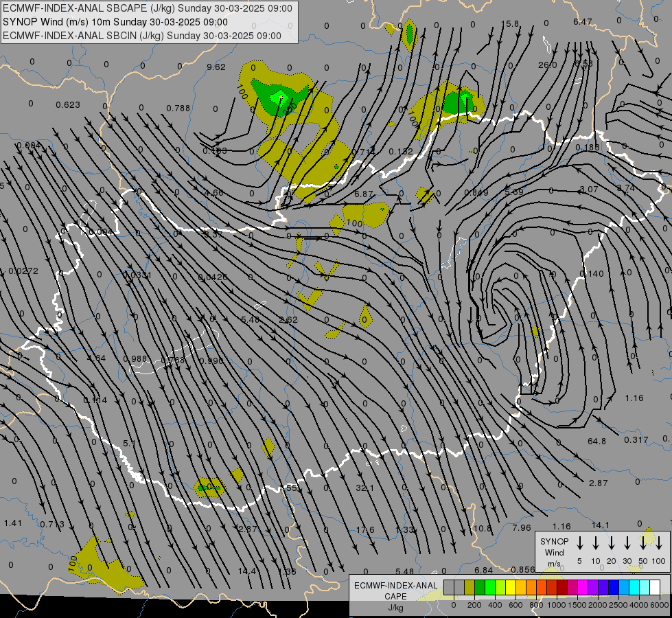Pick the deep blue CAPE colorbar swatch
672x618 pixels.
(614, 588)
